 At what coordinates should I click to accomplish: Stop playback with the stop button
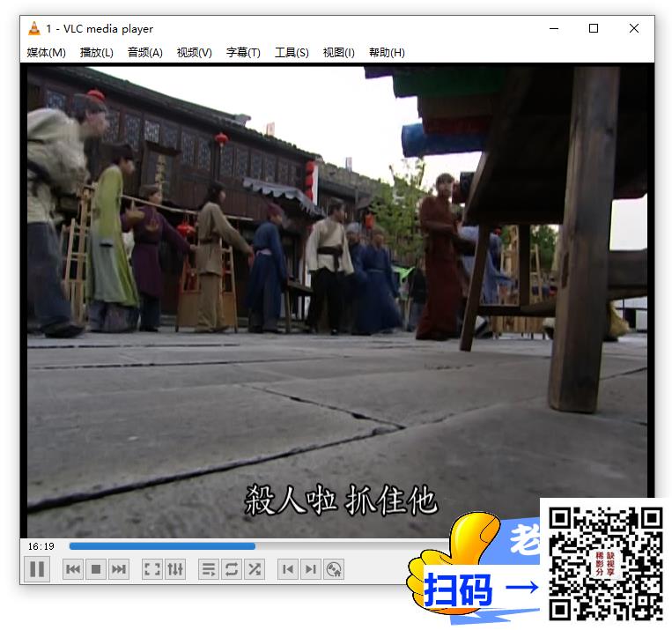point(96,569)
